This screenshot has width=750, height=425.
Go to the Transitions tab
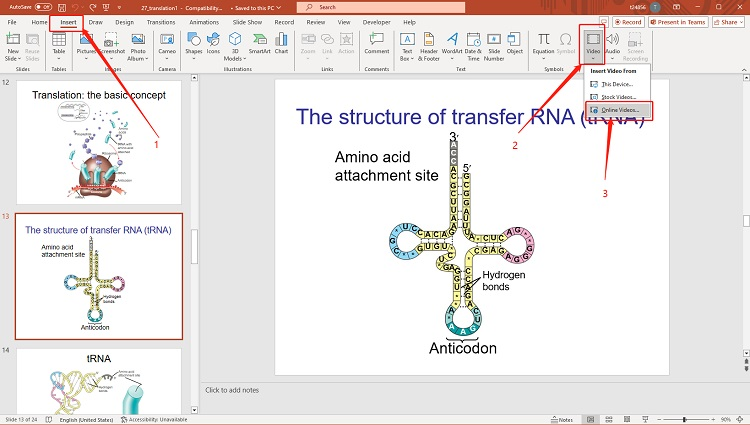[x=161, y=22]
